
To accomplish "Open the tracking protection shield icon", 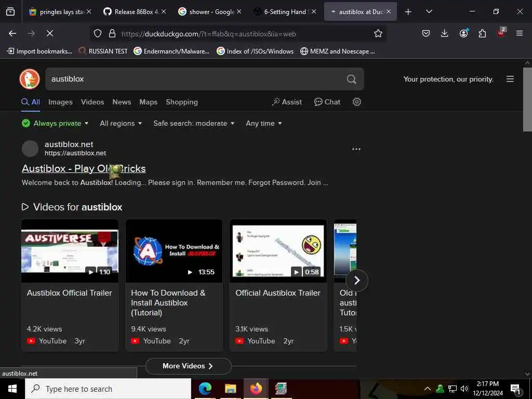I will 98,33.
